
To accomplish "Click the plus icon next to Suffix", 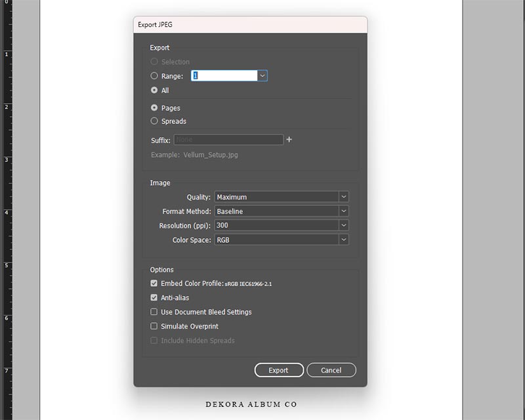I will pos(289,140).
